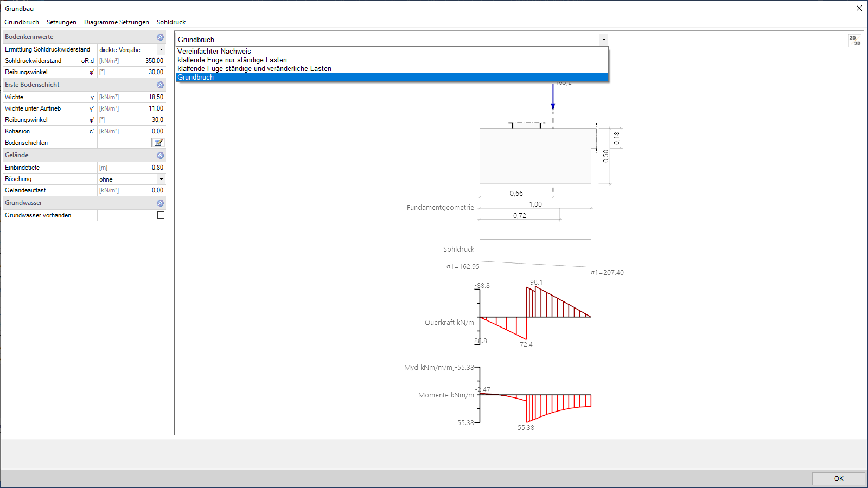The height and width of the screenshot is (488, 868).
Task: Confirm with the OK button
Action: click(x=839, y=479)
